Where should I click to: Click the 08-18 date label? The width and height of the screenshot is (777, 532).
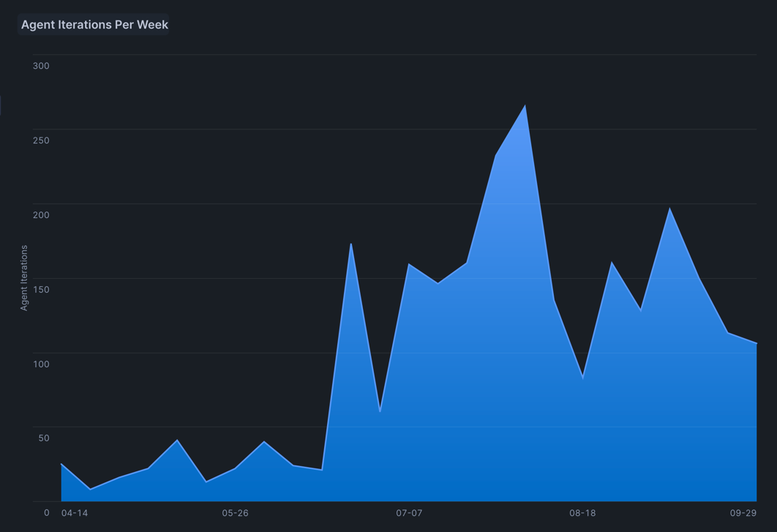point(582,513)
